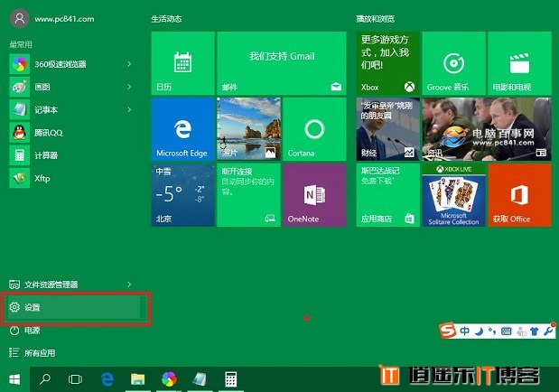Expand the 文件资源管理器 jump list arrow
This screenshot has width=559, height=392.
point(129,285)
